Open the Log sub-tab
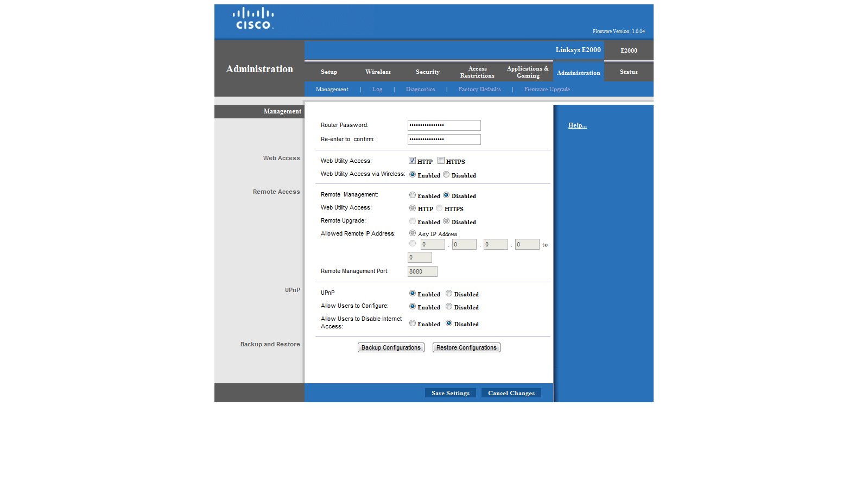 pyautogui.click(x=377, y=90)
